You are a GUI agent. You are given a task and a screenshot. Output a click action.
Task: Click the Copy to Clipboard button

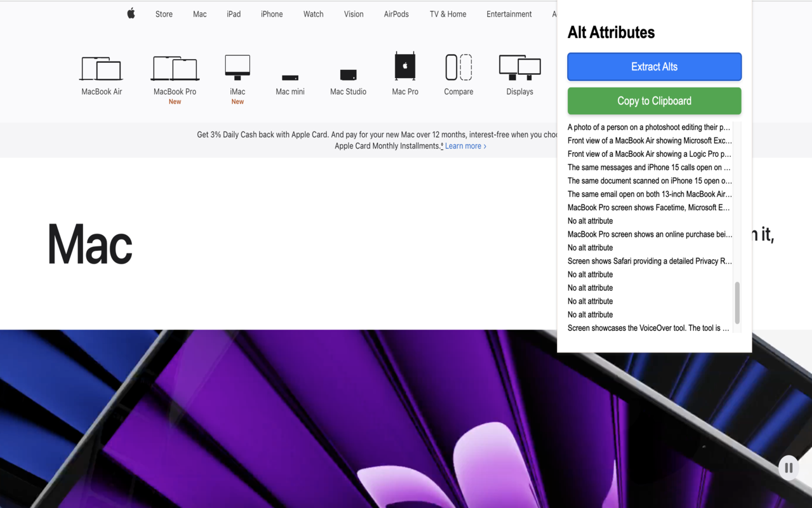pyautogui.click(x=654, y=101)
